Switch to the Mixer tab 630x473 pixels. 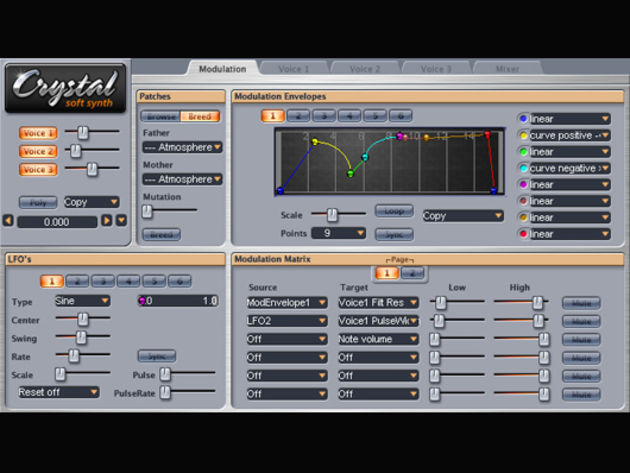(507, 69)
